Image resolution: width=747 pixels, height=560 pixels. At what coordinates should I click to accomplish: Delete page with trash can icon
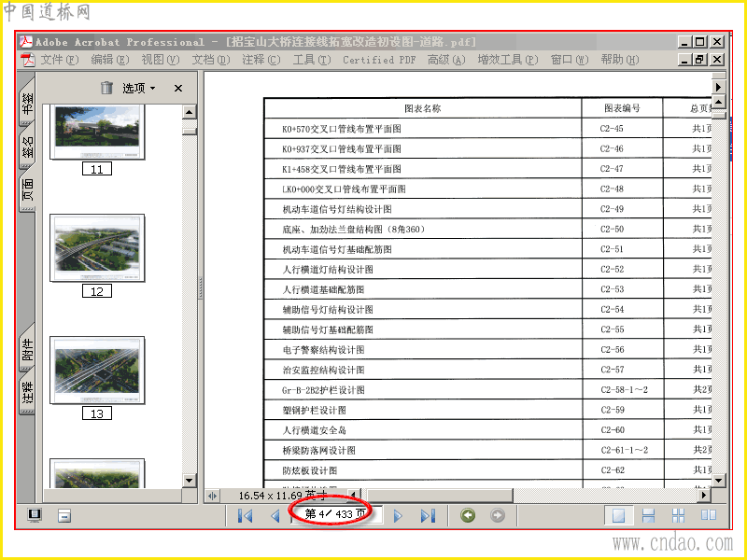point(106,88)
